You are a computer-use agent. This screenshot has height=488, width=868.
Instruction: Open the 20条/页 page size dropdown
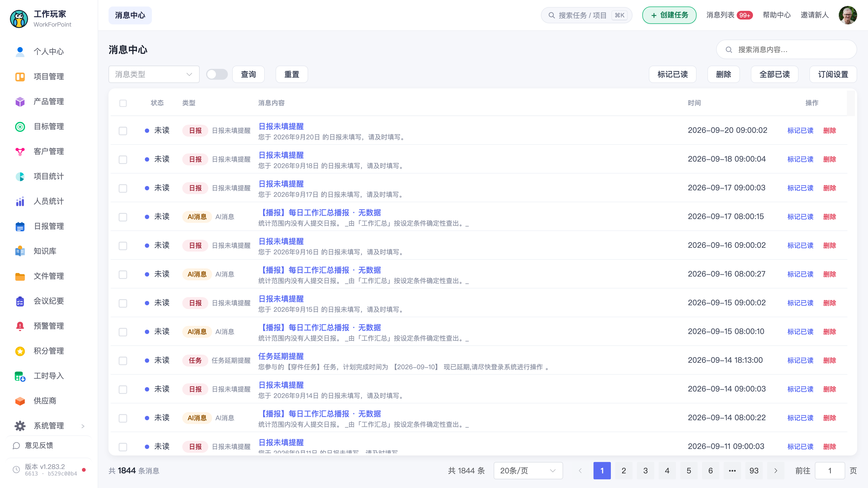528,470
